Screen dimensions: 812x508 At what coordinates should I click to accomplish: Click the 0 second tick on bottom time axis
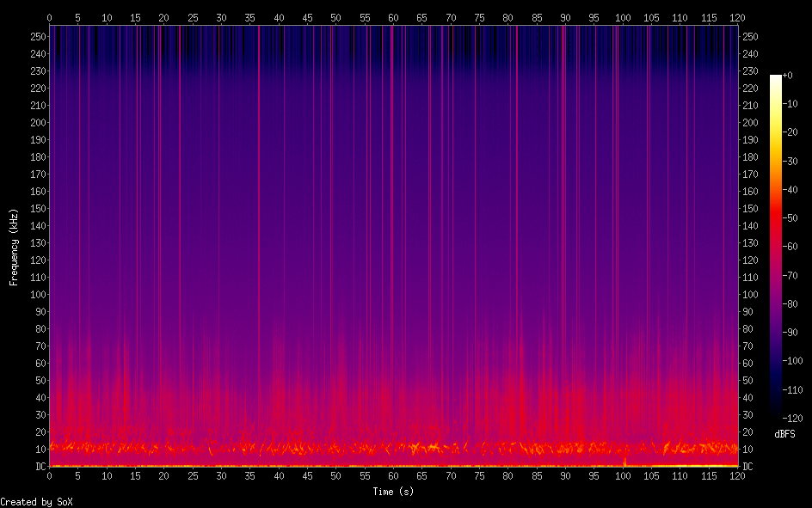point(50,475)
